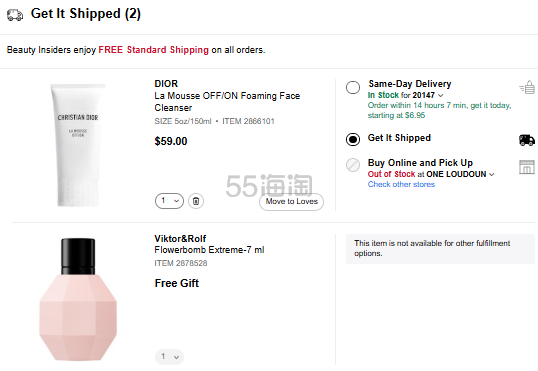538x371 pixels.
Task: Click the DIOR brand name
Action: [x=166, y=84]
